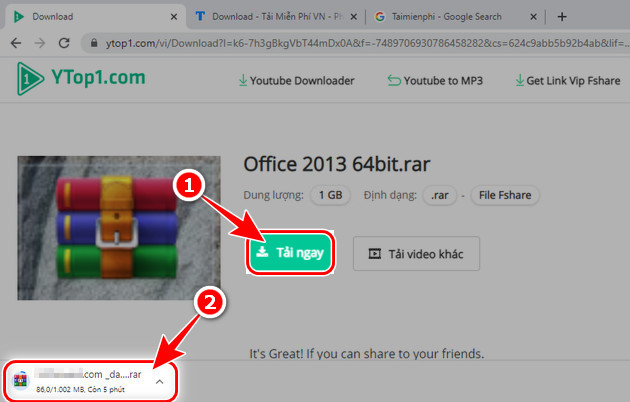The width and height of the screenshot is (630, 402).
Task: Click the padlock site security icon
Action: click(x=94, y=43)
